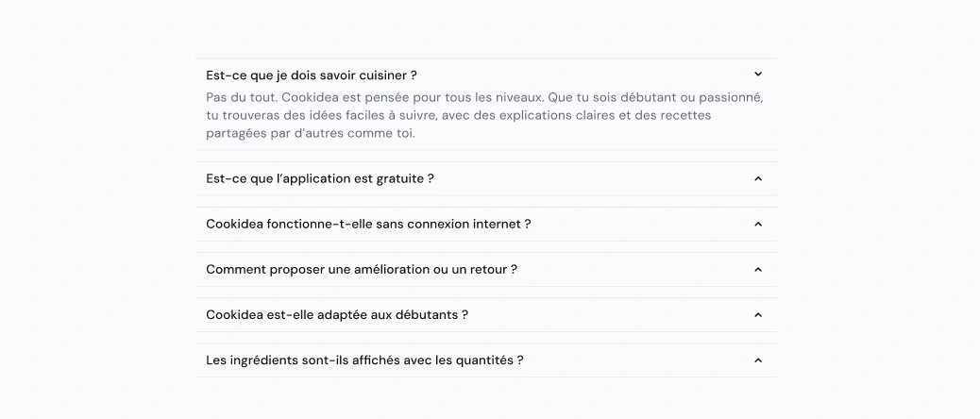Click the answer line ending "par d'autres comme toi."
This screenshot has height=419, width=980.
(311, 133)
